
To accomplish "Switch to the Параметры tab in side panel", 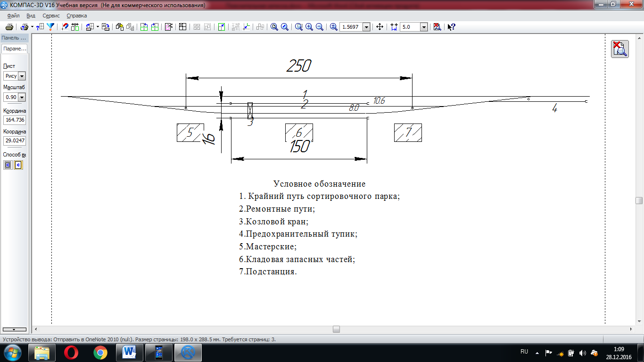I will (x=15, y=49).
